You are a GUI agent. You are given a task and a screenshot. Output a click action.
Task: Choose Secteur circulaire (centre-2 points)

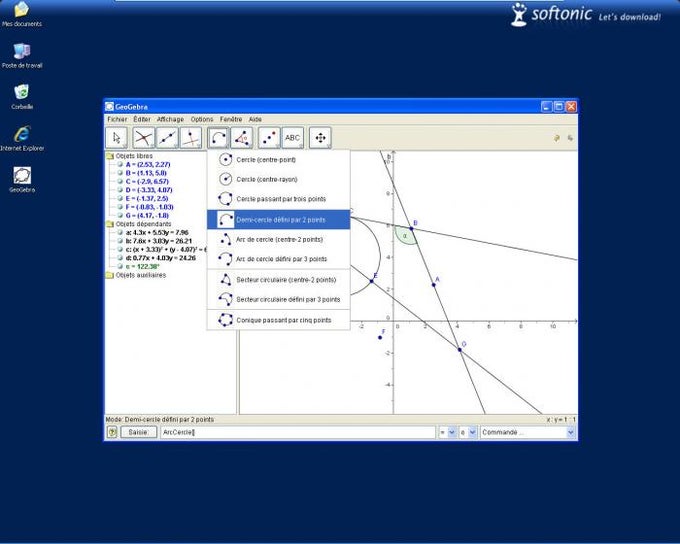point(278,280)
